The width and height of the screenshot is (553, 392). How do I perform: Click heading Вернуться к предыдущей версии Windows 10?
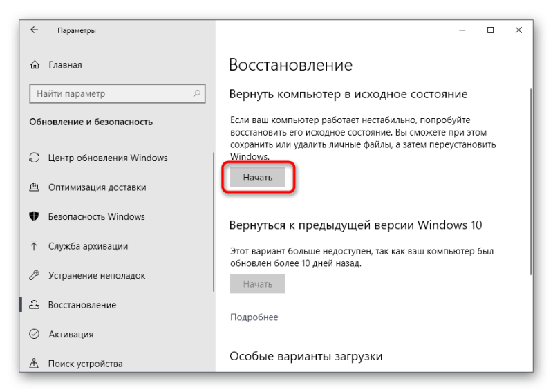[355, 225]
